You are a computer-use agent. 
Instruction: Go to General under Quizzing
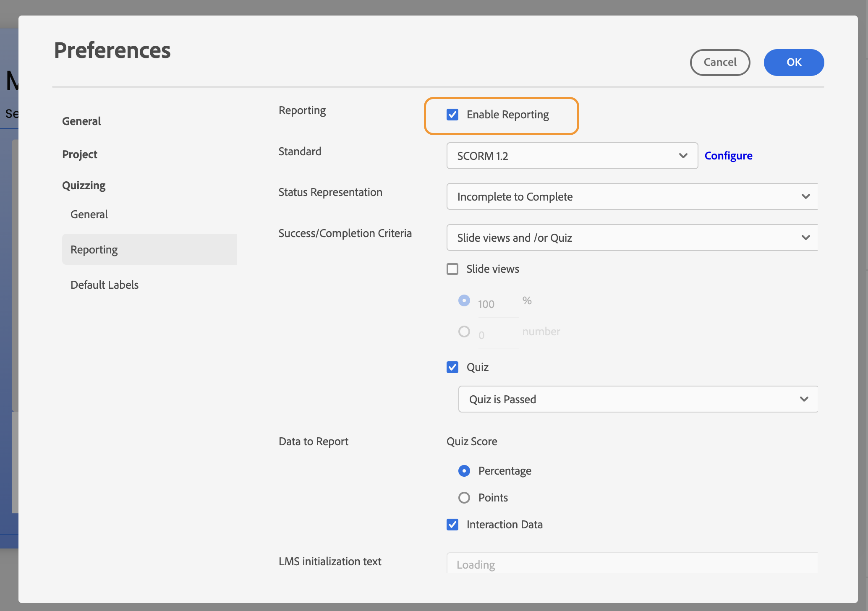pos(89,214)
